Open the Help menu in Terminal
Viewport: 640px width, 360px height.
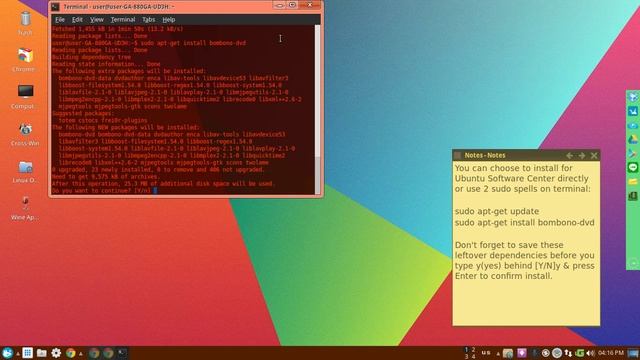[169, 19]
